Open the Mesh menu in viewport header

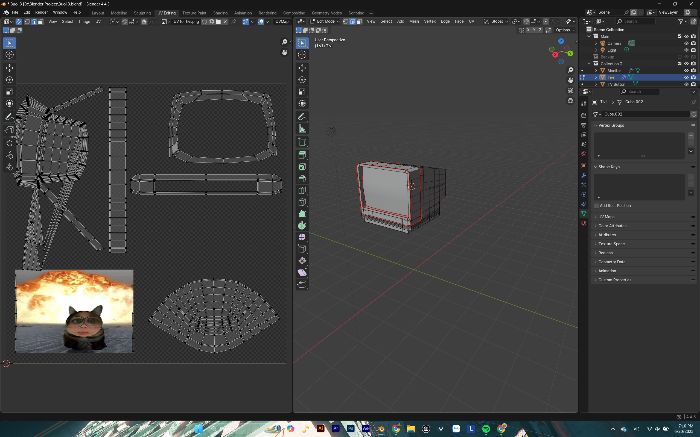414,21
